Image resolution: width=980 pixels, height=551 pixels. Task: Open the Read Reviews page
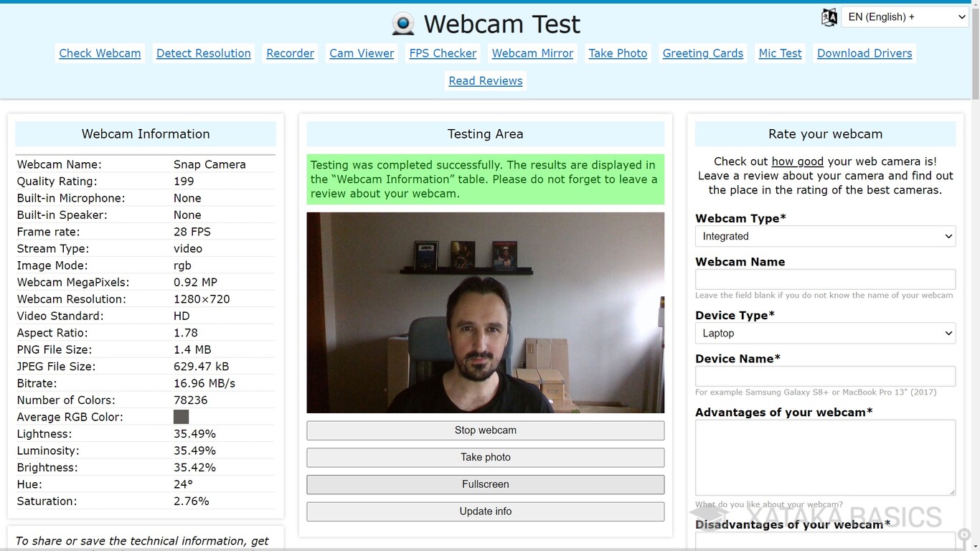485,80
